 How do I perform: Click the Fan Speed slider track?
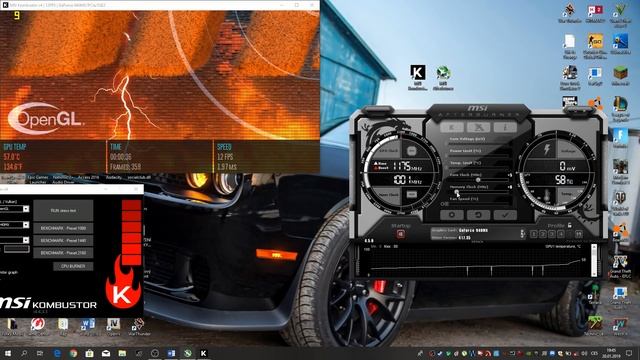click(480, 203)
